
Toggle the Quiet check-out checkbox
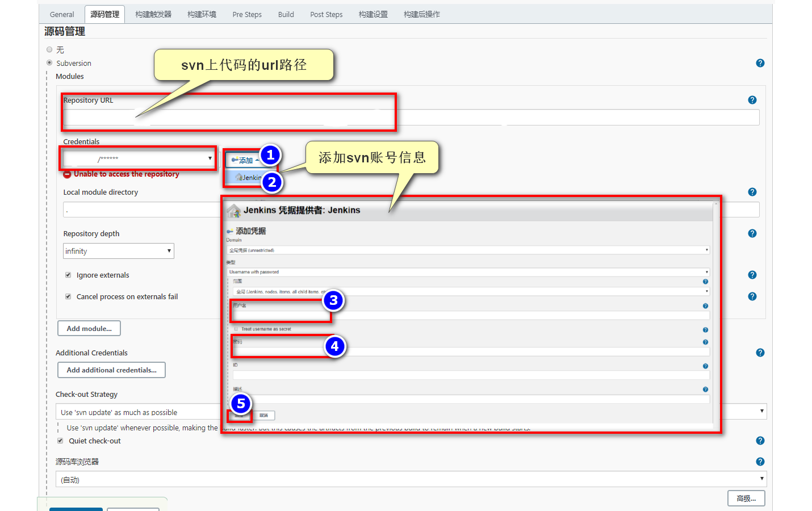(60, 441)
